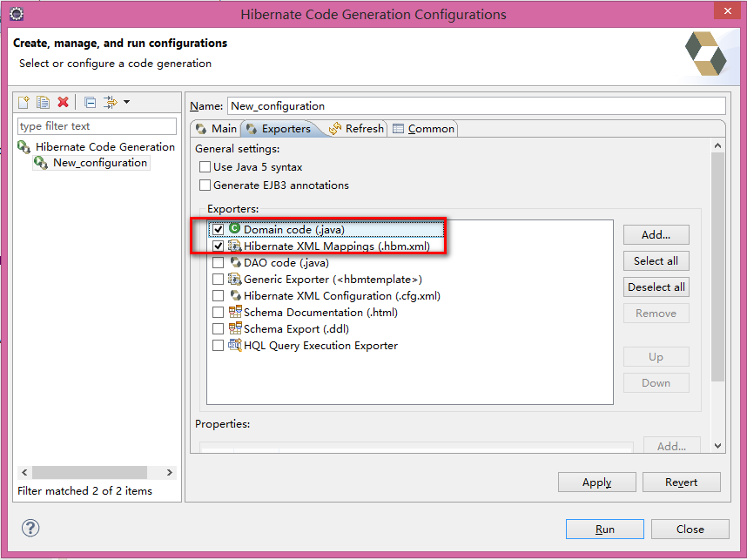Click the Main tab icon
The image size is (747, 560).
pyautogui.click(x=201, y=129)
